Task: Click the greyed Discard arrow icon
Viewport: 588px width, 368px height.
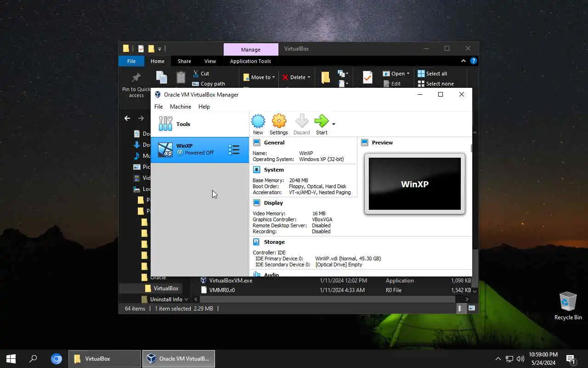Action: pyautogui.click(x=301, y=121)
